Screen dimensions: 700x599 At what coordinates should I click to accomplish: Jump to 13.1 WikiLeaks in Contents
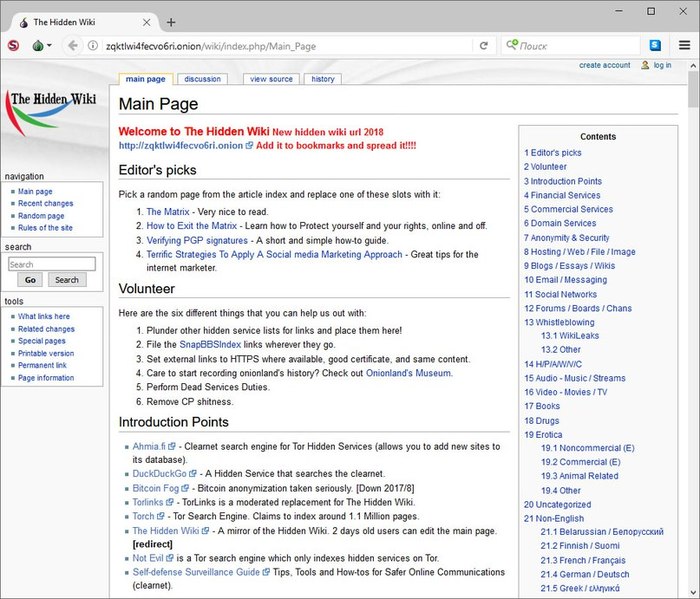click(570, 336)
